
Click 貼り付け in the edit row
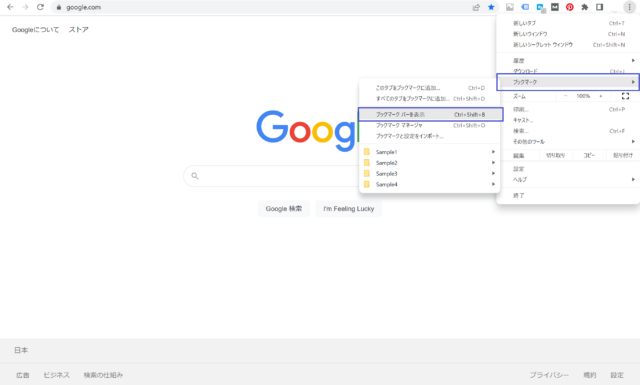tap(623, 155)
